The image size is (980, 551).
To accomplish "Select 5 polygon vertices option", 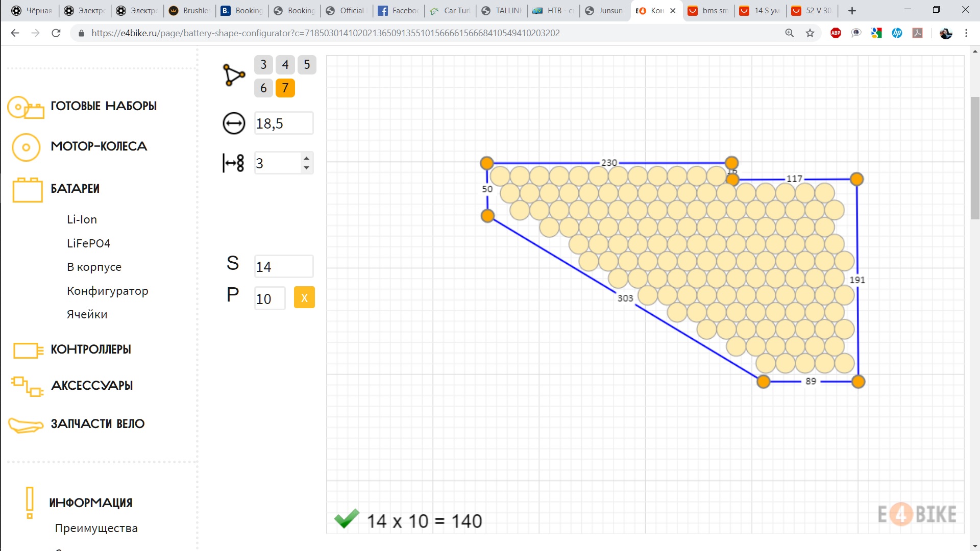I will click(x=307, y=65).
